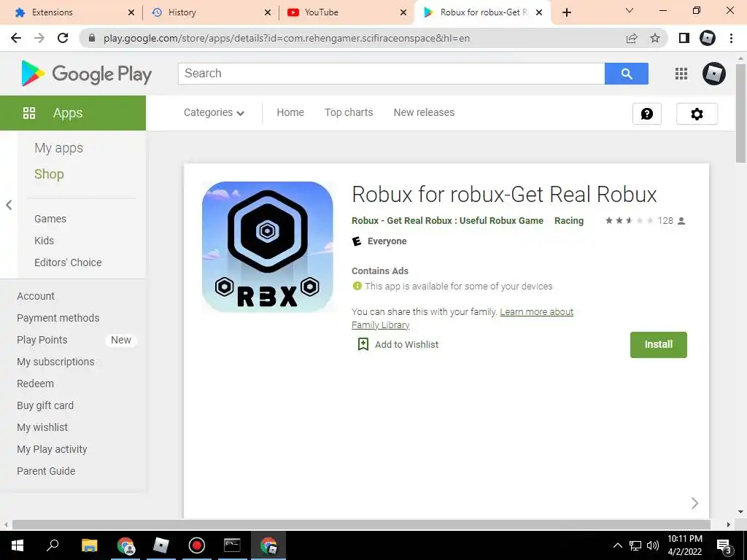Open My wishlist link
Image resolution: width=747 pixels, height=560 pixels.
coord(42,427)
